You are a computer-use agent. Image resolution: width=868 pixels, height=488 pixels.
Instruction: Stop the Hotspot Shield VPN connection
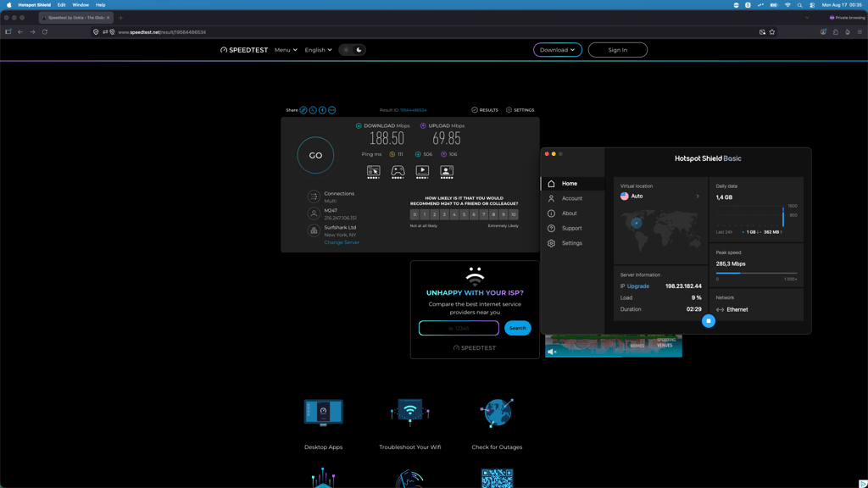coord(708,321)
